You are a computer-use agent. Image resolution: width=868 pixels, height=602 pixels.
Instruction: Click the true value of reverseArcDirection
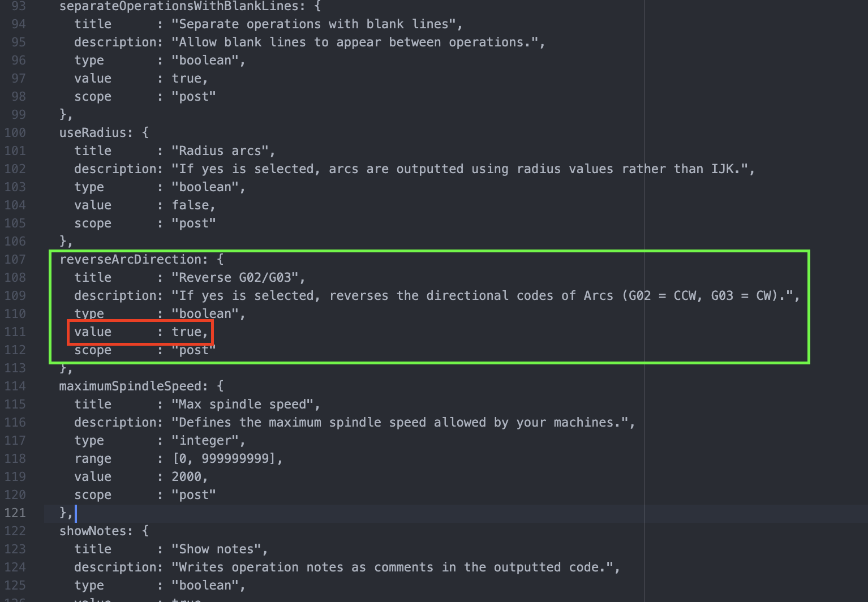click(x=186, y=332)
